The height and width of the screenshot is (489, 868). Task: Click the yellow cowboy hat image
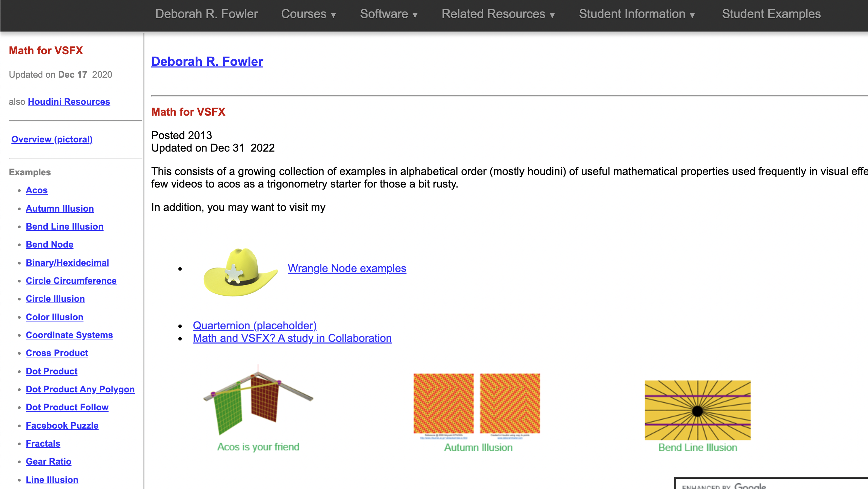240,272
